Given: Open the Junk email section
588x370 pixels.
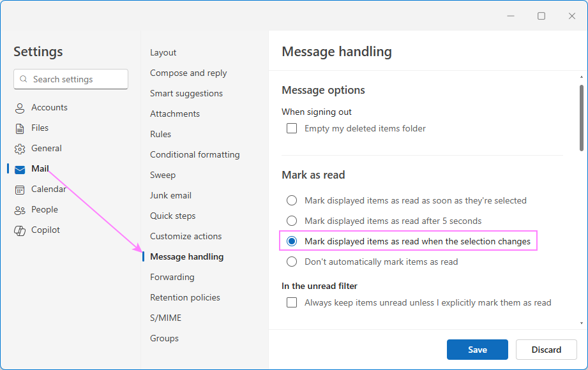Looking at the screenshot, I should 170,195.
